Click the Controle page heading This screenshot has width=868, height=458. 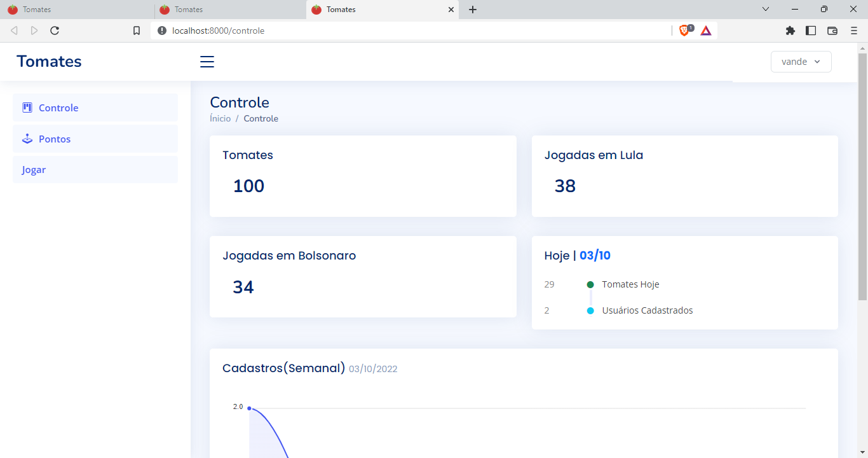(x=240, y=102)
